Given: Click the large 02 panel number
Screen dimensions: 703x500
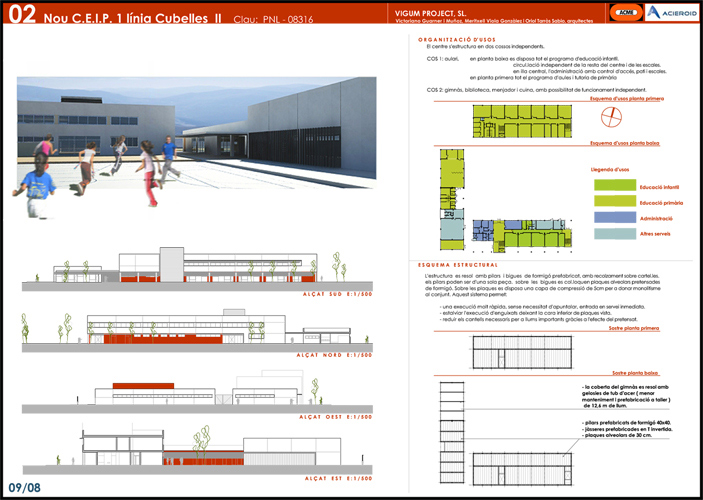Looking at the screenshot, I should pyautogui.click(x=22, y=14).
